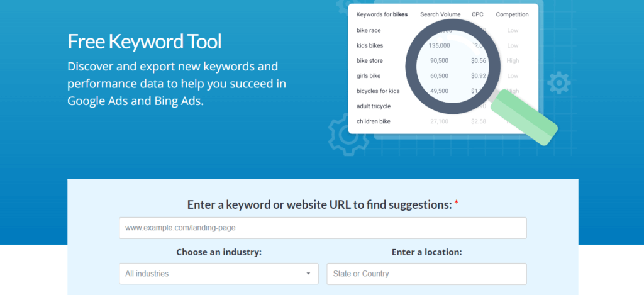This screenshot has height=295, width=644.
Task: Click the "State or Country" location field
Action: point(426,274)
